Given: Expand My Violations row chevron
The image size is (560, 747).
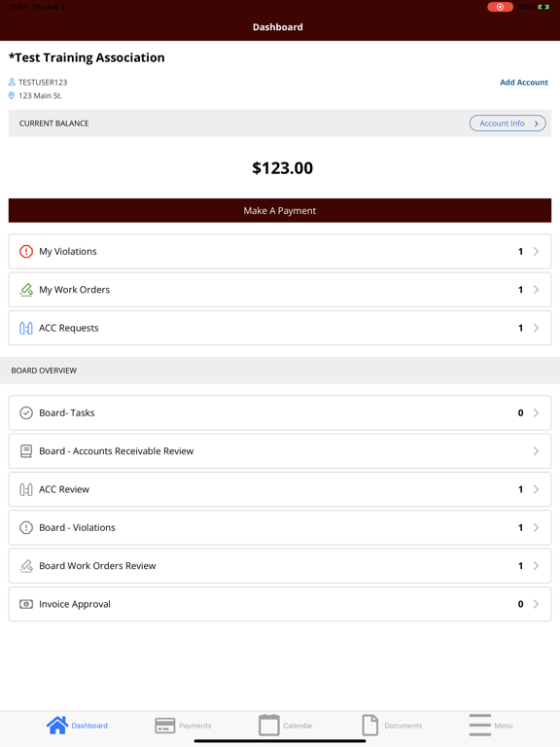Looking at the screenshot, I should [x=536, y=251].
